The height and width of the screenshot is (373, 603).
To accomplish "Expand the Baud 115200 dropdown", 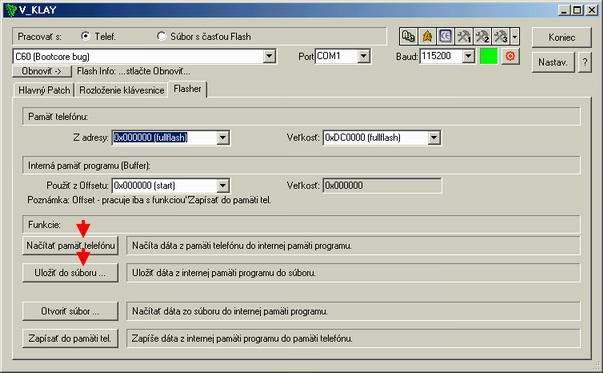I will (468, 57).
